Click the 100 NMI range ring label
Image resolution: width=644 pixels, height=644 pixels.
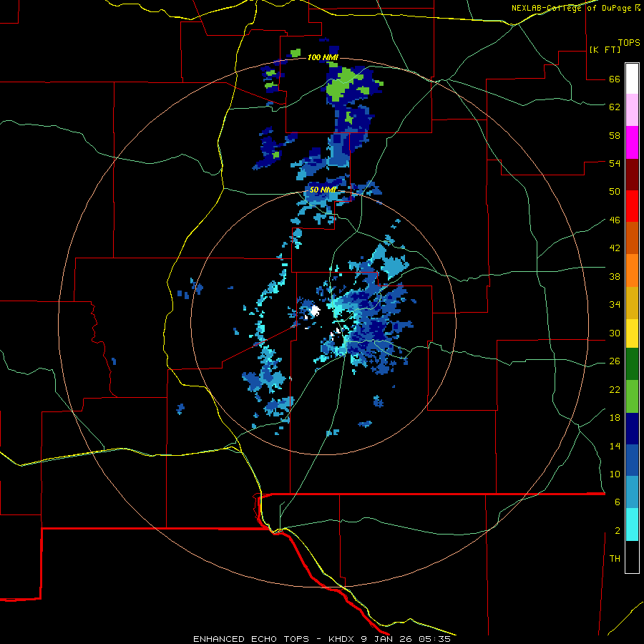coord(323,57)
